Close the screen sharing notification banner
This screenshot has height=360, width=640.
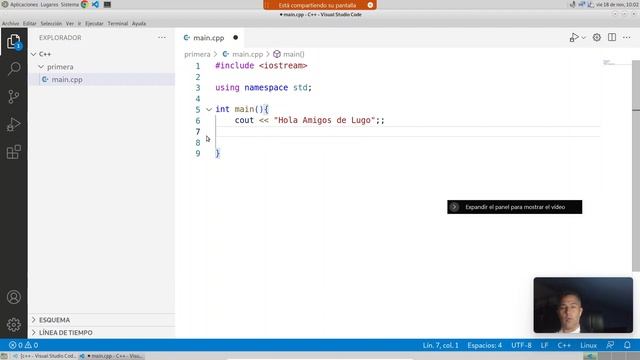coord(370,5)
